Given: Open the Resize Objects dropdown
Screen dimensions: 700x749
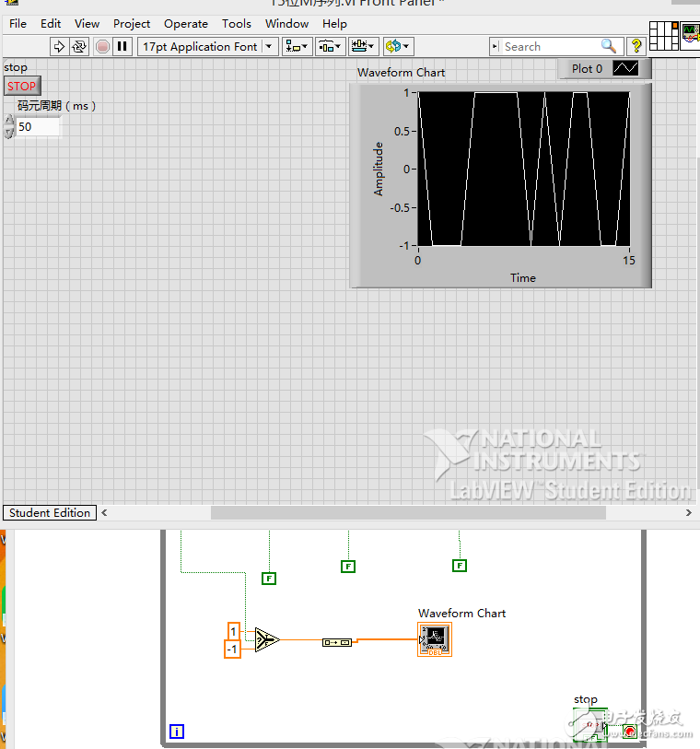Looking at the screenshot, I should [x=364, y=46].
